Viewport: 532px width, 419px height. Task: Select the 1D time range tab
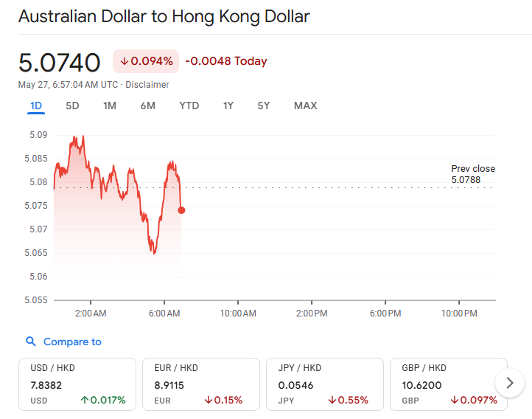[36, 105]
